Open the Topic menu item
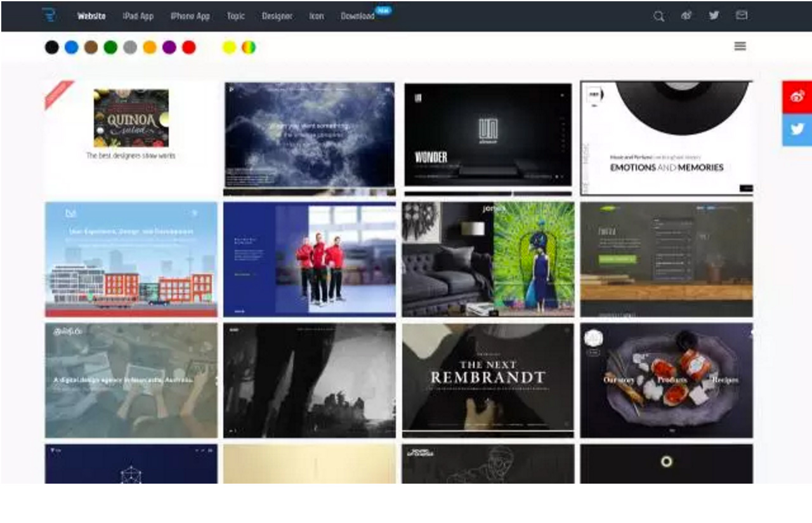Image resolution: width=812 pixels, height=523 pixels. tap(236, 17)
